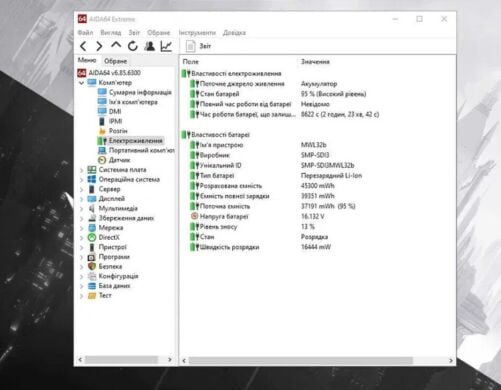Image resolution: width=501 pixels, height=390 pixels.
Task: Open the user profile toolbar icon
Action: pyautogui.click(x=150, y=46)
